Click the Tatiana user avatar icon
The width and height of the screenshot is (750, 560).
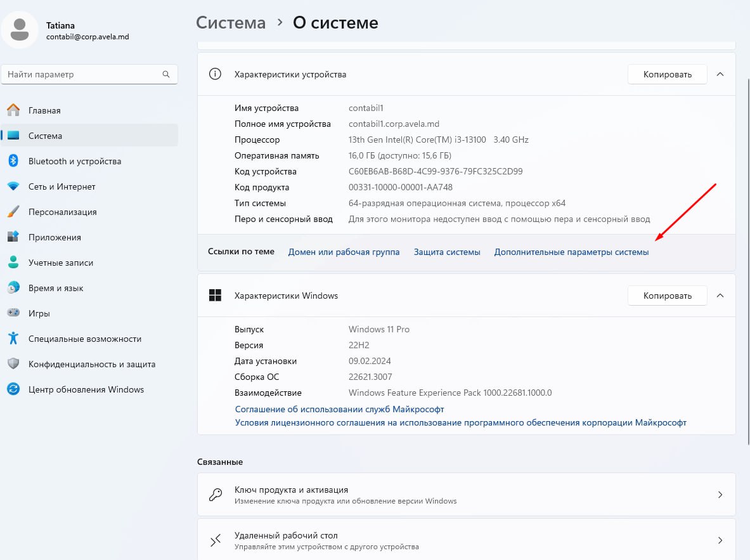(x=20, y=30)
